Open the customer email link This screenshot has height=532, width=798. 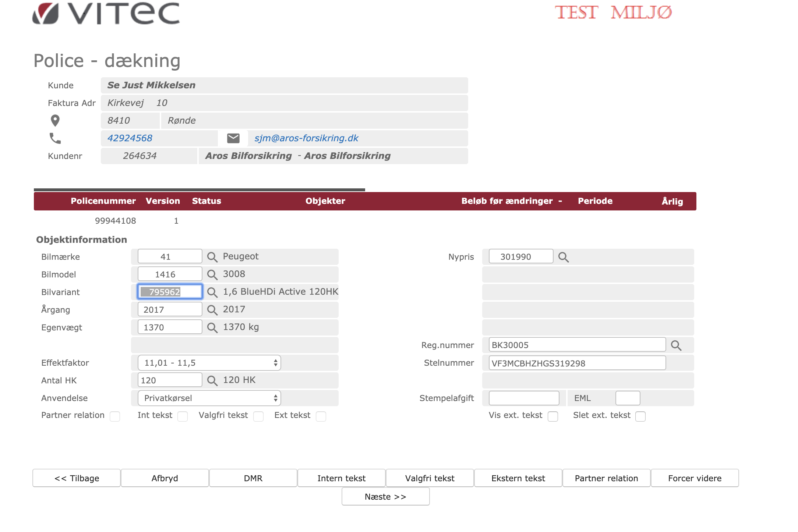pos(306,138)
